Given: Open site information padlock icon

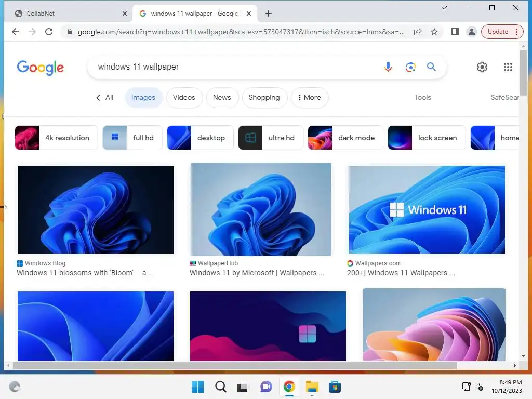Looking at the screenshot, I should click(x=70, y=32).
